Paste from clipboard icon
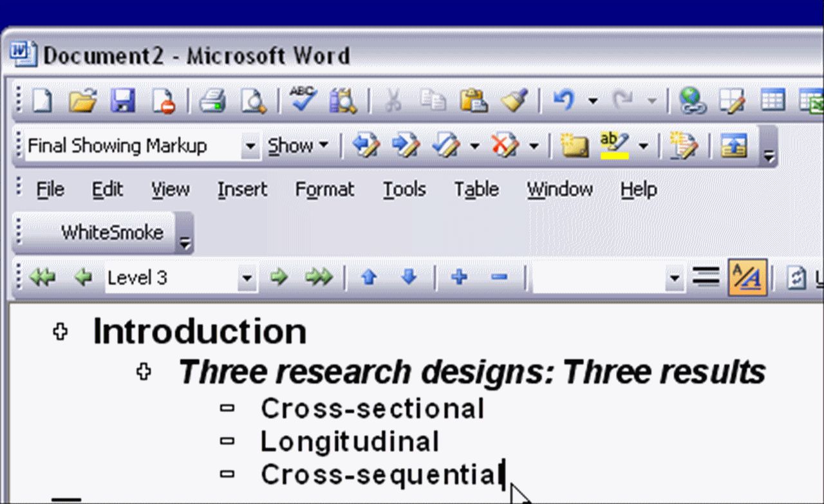 tap(473, 101)
